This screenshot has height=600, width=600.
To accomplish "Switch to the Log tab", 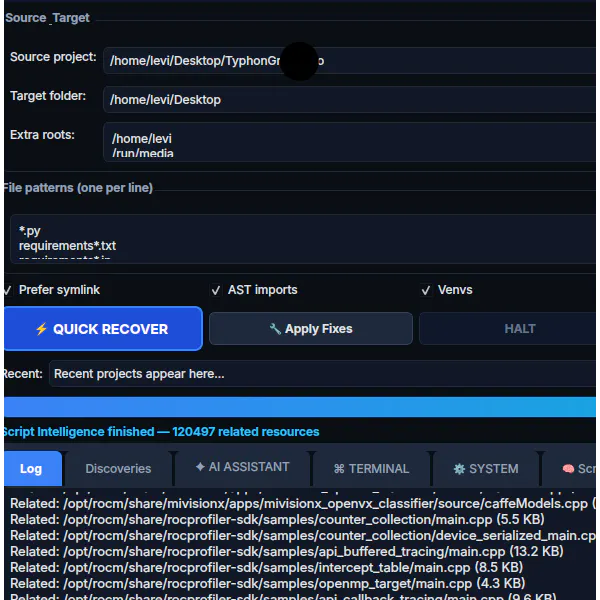I will pos(33,468).
